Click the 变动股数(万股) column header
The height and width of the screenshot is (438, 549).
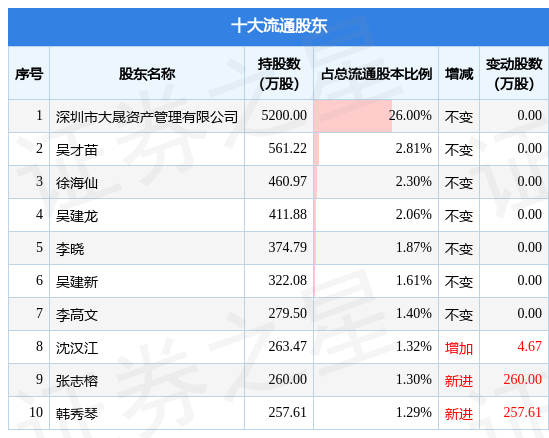(x=514, y=74)
